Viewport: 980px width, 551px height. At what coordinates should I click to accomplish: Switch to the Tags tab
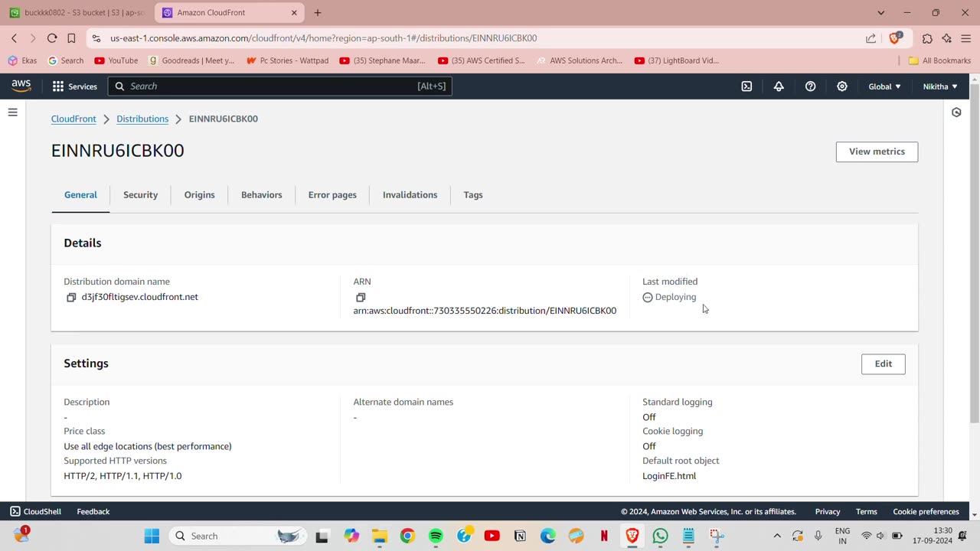[473, 195]
